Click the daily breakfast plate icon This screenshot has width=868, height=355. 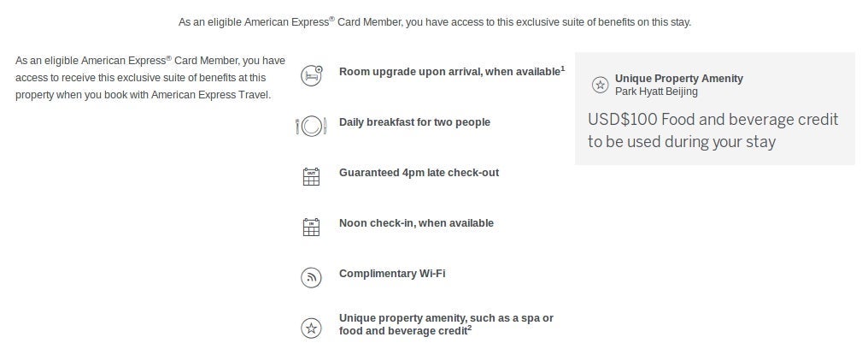[311, 126]
